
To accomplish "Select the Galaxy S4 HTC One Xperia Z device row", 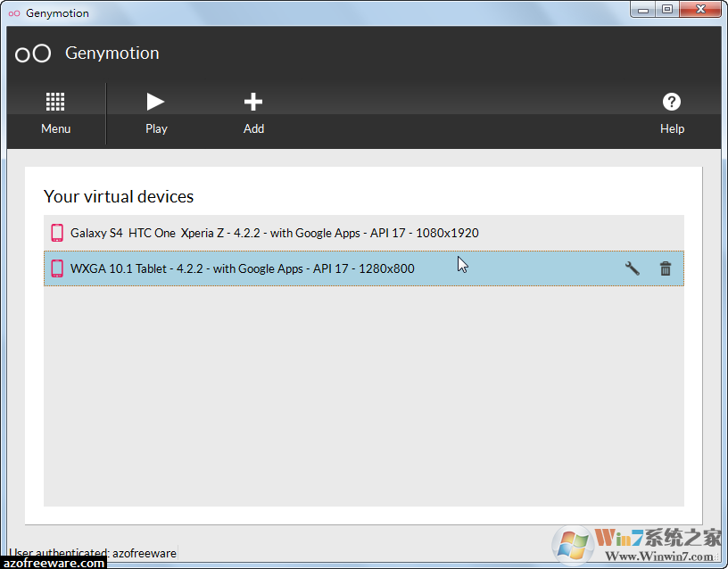I will pyautogui.click(x=363, y=233).
